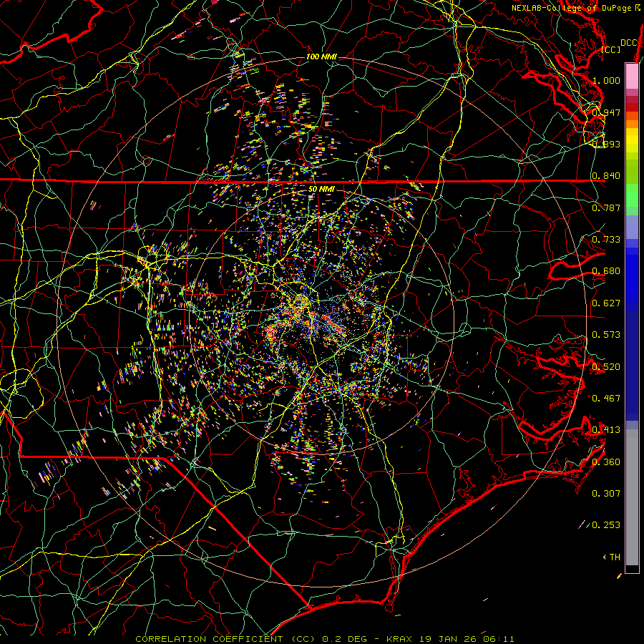Click the KRAX station identifier in the caption
The height and width of the screenshot is (644, 644).
click(x=399, y=639)
